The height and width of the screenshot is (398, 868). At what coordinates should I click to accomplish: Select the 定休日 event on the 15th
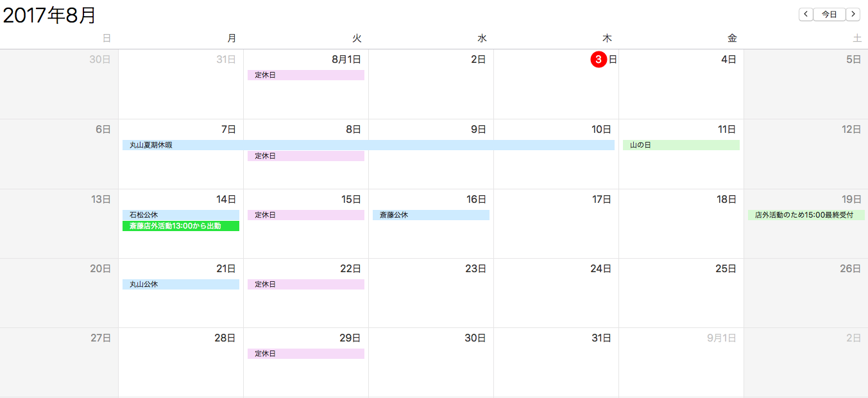tap(306, 215)
